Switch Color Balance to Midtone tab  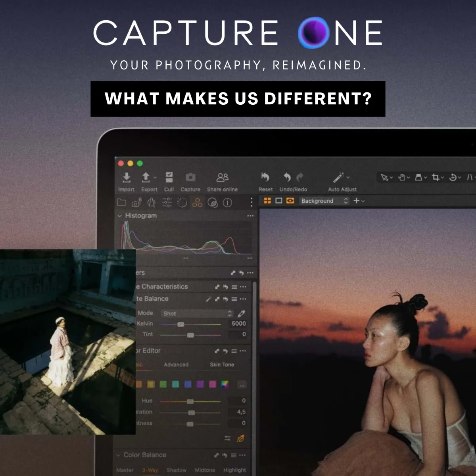pos(205,470)
